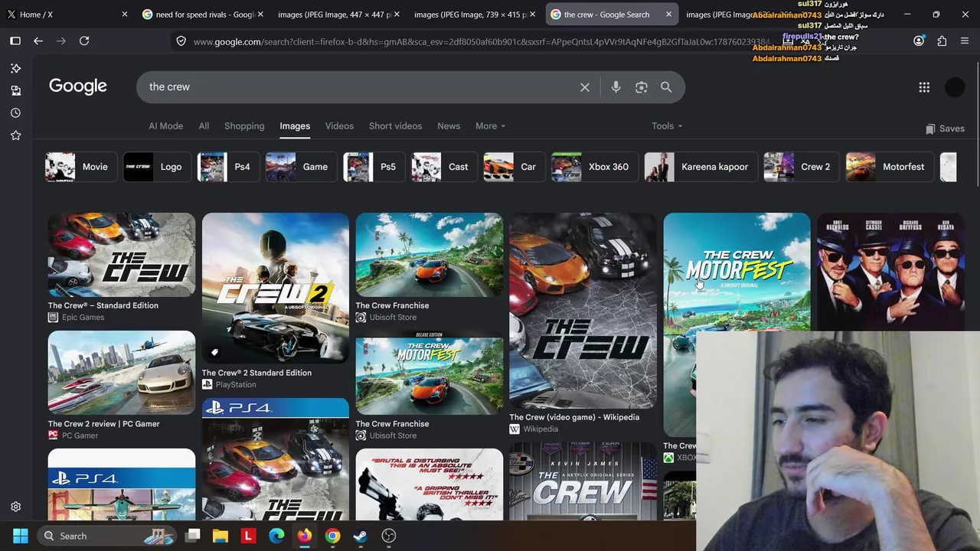Switch to the Short videos tab
The image size is (980, 551).
[x=395, y=126]
